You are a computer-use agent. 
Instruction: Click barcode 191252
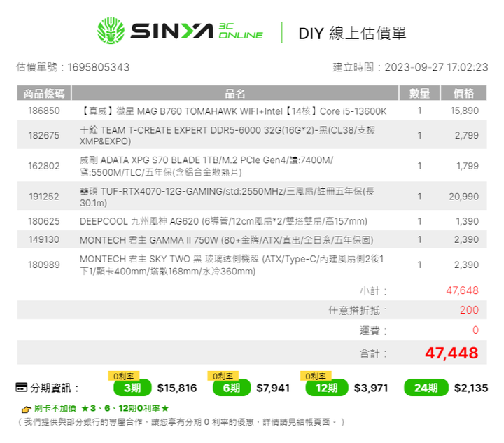(x=44, y=197)
